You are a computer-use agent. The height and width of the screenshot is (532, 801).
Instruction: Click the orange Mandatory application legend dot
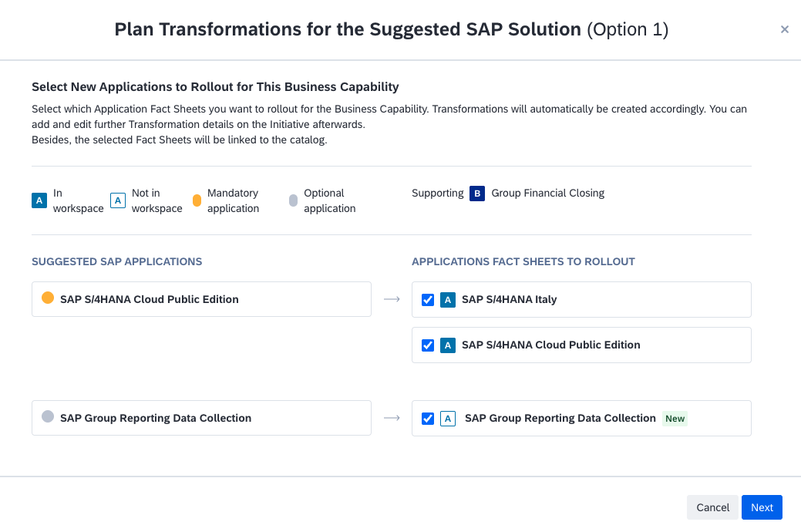(x=197, y=200)
